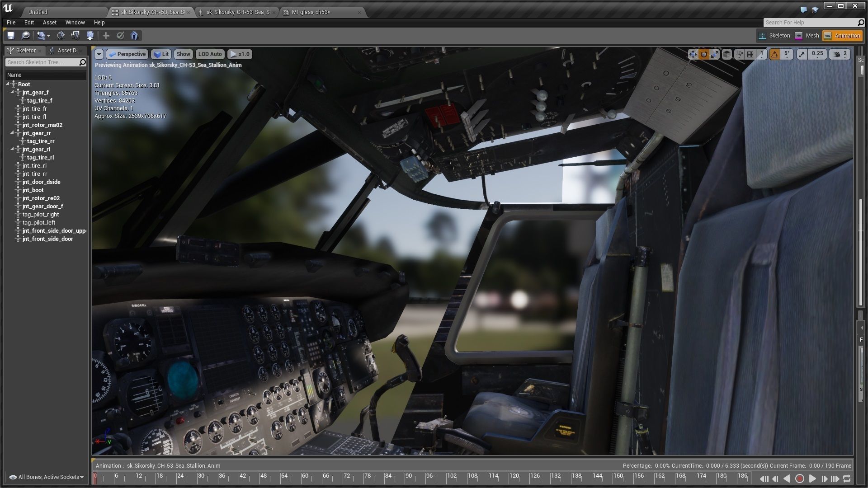Open All Bones, Active Sockets filter

pos(47,477)
